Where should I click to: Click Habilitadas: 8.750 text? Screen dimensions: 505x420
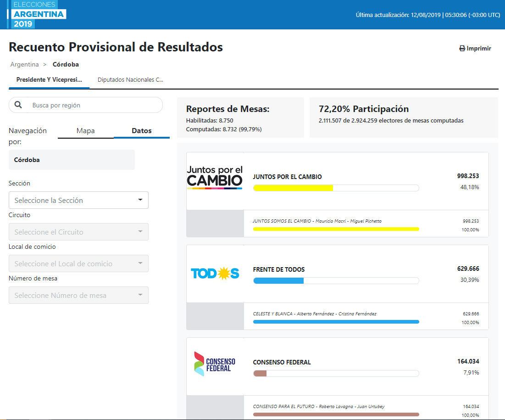pyautogui.click(x=210, y=121)
